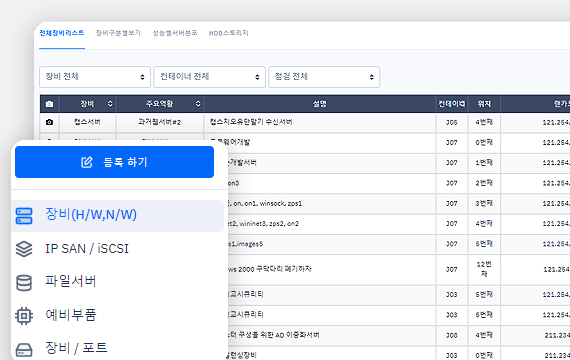Click camera icon in 캡스서버 row

tap(49, 122)
